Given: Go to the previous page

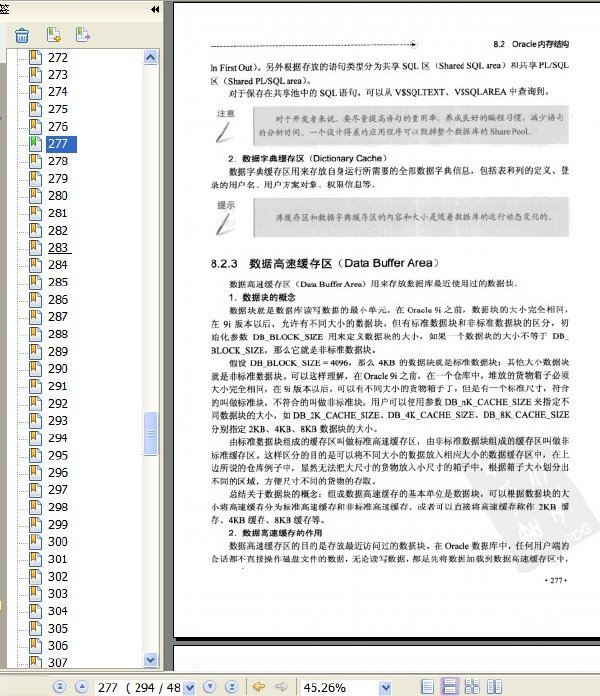Looking at the screenshot, I should pyautogui.click(x=81, y=687).
